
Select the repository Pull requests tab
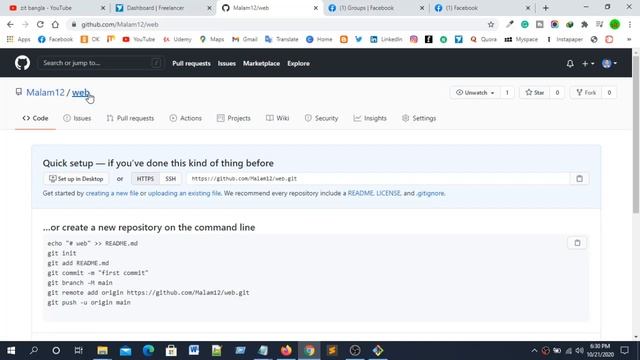pos(130,118)
